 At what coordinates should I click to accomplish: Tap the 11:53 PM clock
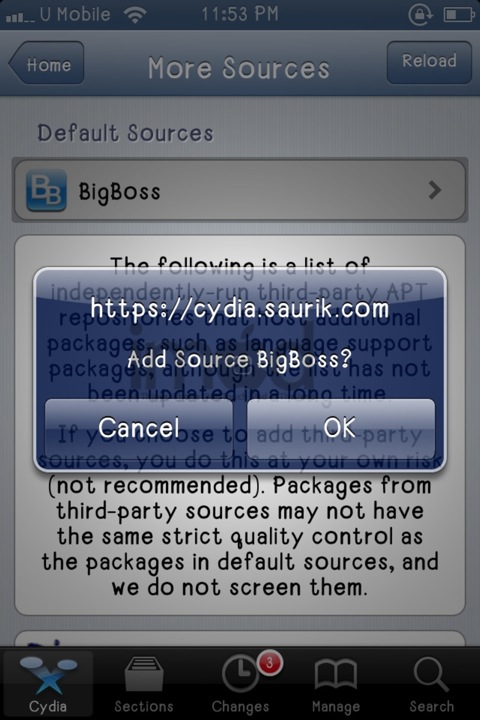[x=240, y=14]
